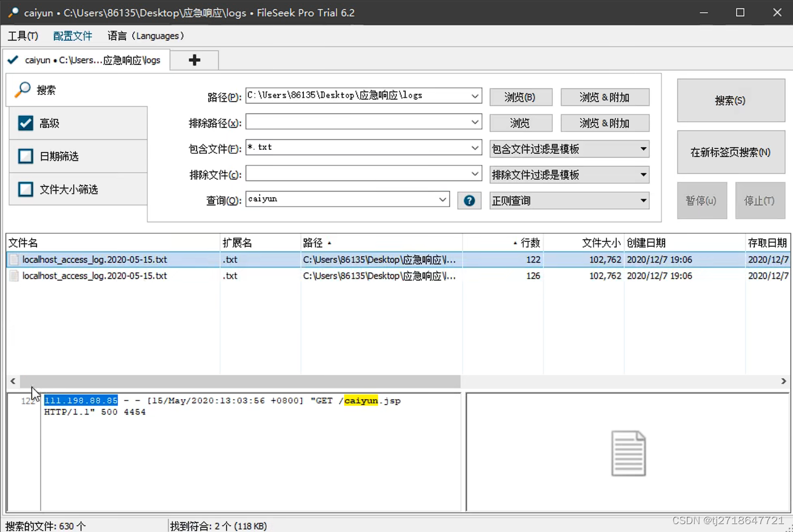This screenshot has width=793, height=532.
Task: Expand the 路径 path dropdown arrow
Action: pos(475,95)
